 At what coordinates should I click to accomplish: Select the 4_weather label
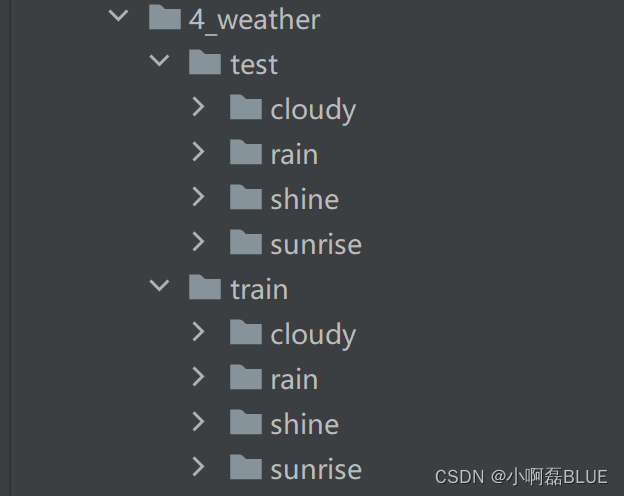tap(255, 20)
